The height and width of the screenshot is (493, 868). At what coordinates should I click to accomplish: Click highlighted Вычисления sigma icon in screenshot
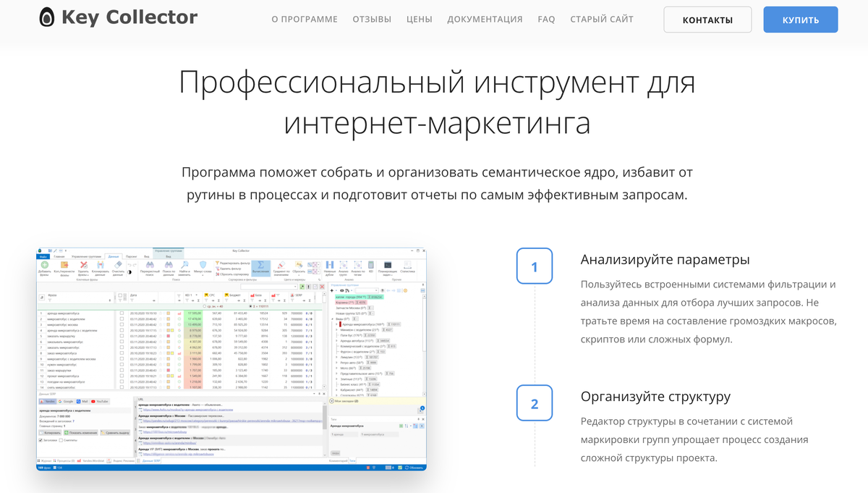point(261,269)
